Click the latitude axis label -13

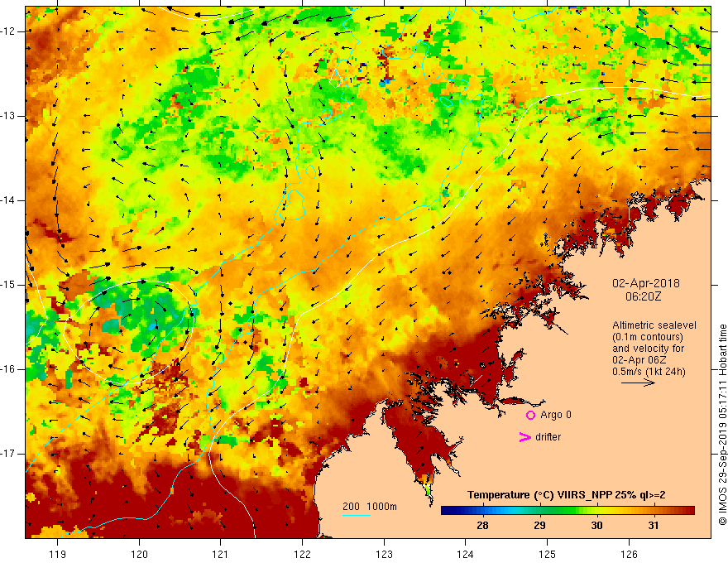point(8,116)
